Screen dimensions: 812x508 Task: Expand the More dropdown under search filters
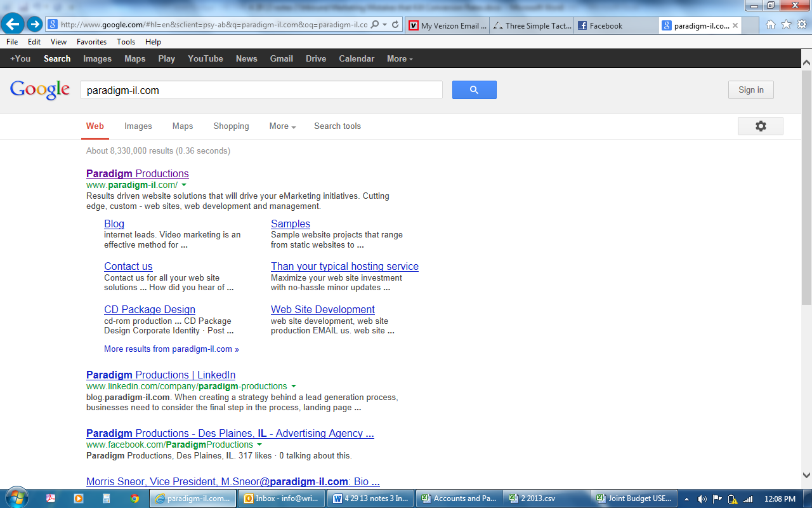282,126
